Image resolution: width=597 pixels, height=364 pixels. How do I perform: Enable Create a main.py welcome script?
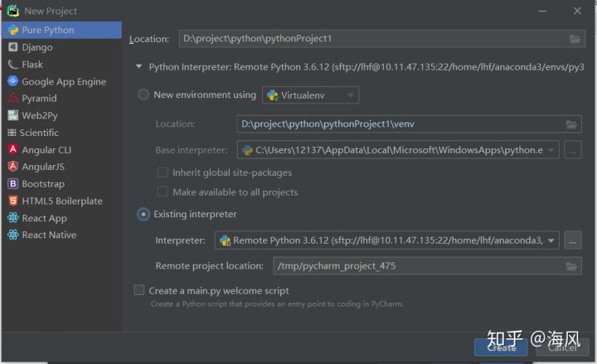click(x=139, y=290)
